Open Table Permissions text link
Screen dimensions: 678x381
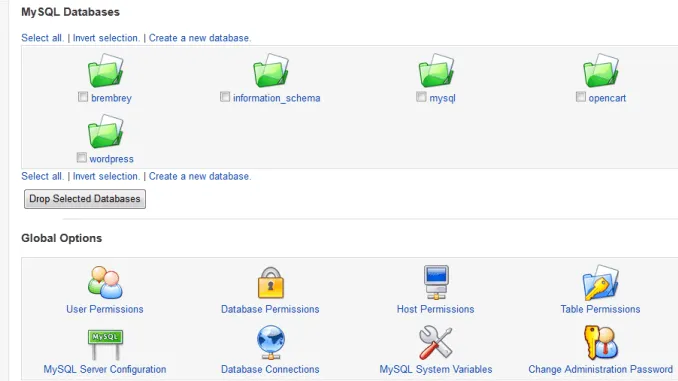pyautogui.click(x=600, y=309)
